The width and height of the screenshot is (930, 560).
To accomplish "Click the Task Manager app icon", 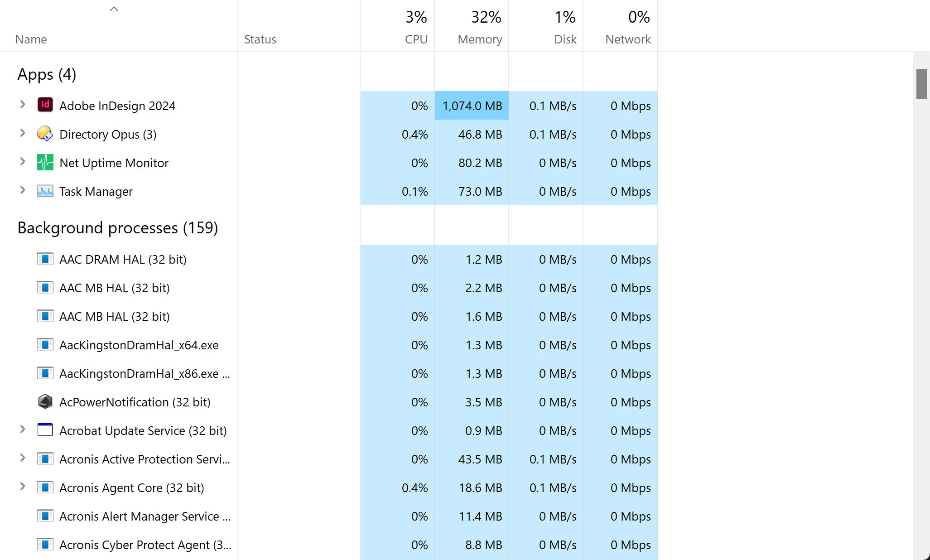I will 45,191.
